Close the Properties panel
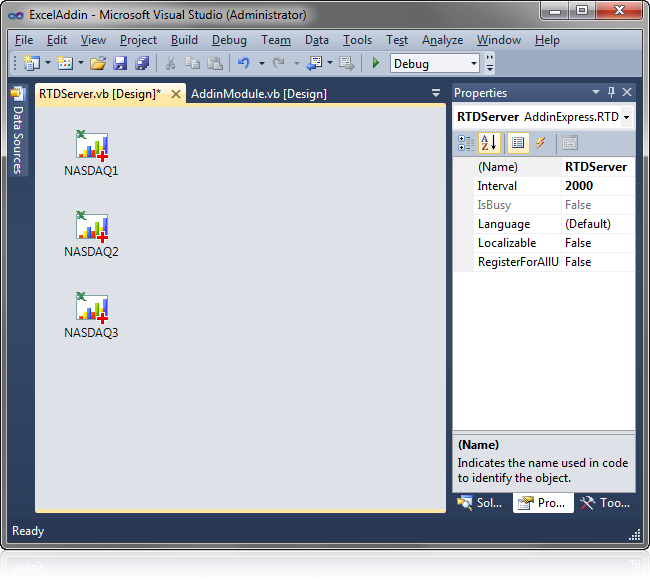650x580 pixels. [627, 92]
